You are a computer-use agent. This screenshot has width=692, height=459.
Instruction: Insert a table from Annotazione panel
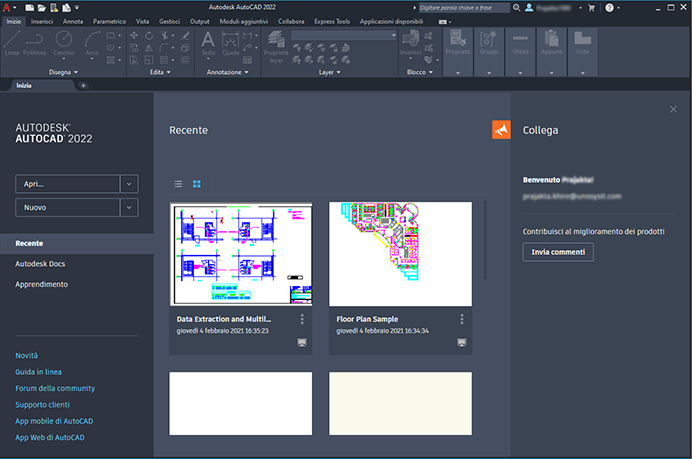248,60
